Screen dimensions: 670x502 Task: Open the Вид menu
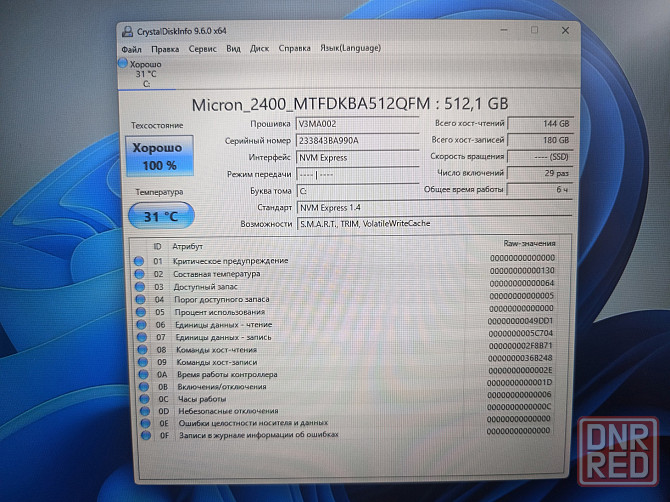(233, 48)
